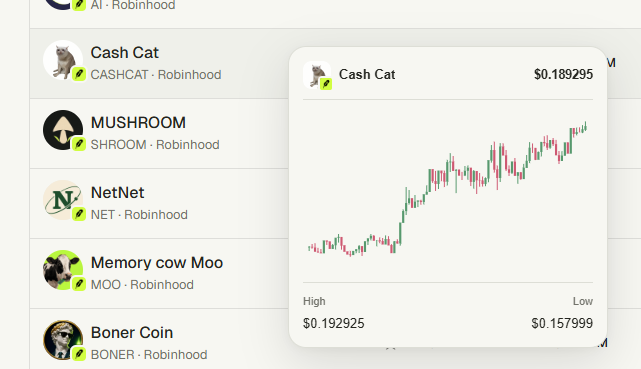Viewport: 641px width, 369px height.
Task: Click feather badge on popup Cash Cat avatar
Action: pyautogui.click(x=326, y=84)
